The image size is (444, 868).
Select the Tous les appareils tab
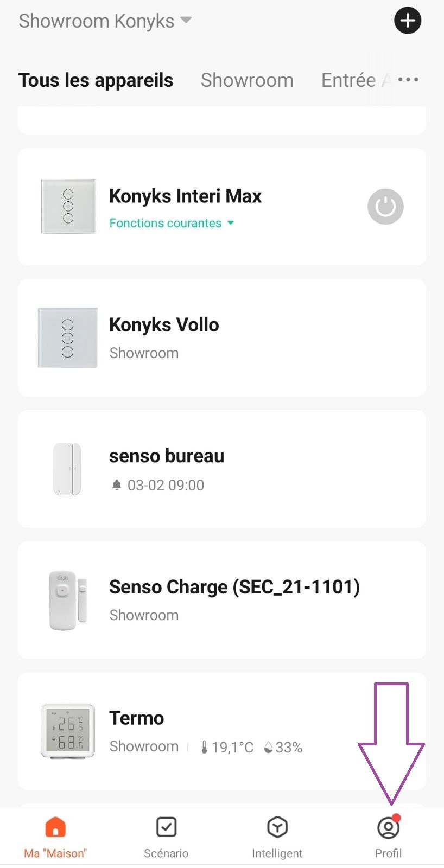click(96, 80)
